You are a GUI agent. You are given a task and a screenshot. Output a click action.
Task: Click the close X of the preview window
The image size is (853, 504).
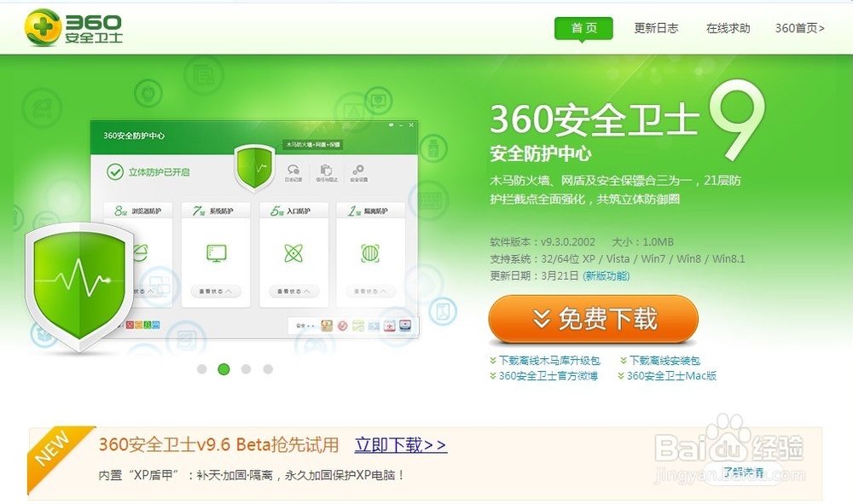(411, 125)
